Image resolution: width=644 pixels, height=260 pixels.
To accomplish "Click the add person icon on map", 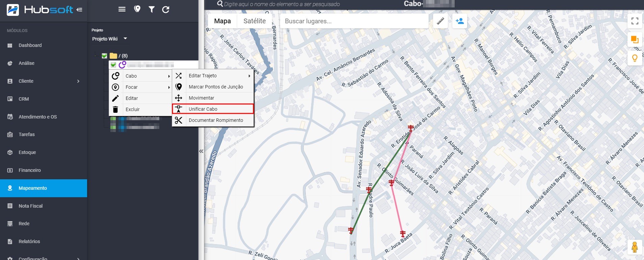I will point(459,21).
